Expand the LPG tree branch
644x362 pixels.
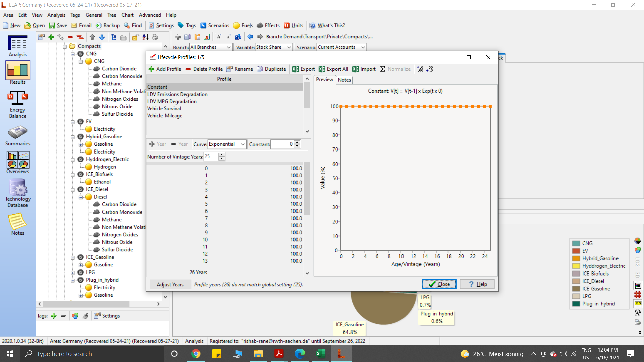point(73,273)
